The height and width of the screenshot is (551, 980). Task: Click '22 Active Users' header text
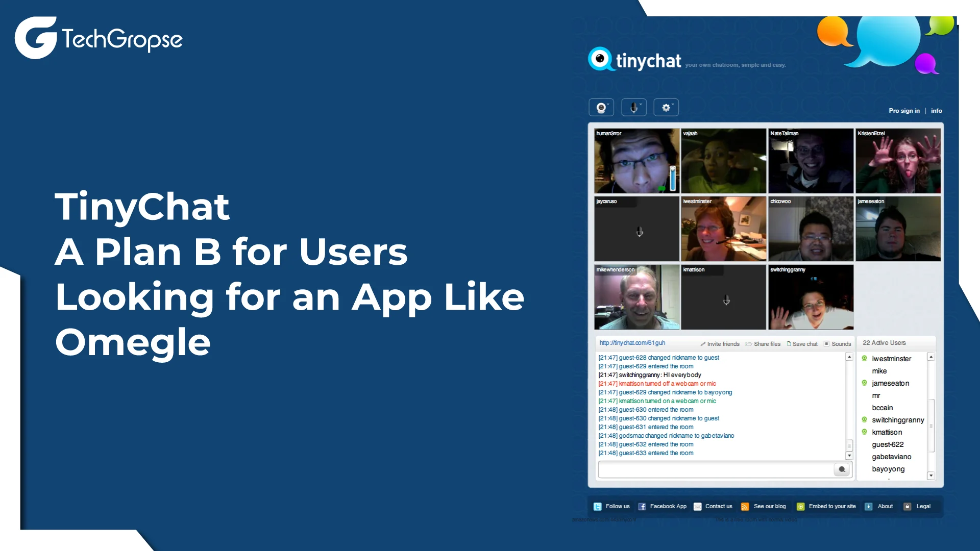tap(884, 343)
